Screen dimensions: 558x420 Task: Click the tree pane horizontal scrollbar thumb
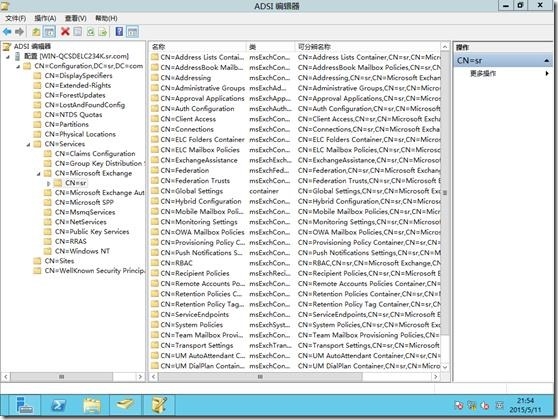(62, 377)
